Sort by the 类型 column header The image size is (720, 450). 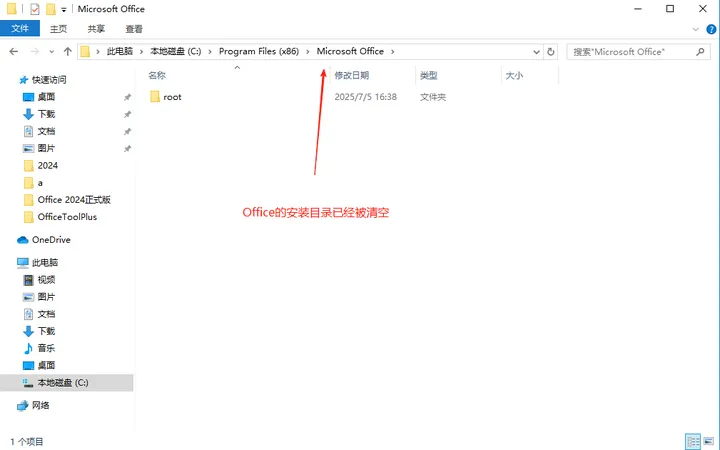click(x=428, y=75)
